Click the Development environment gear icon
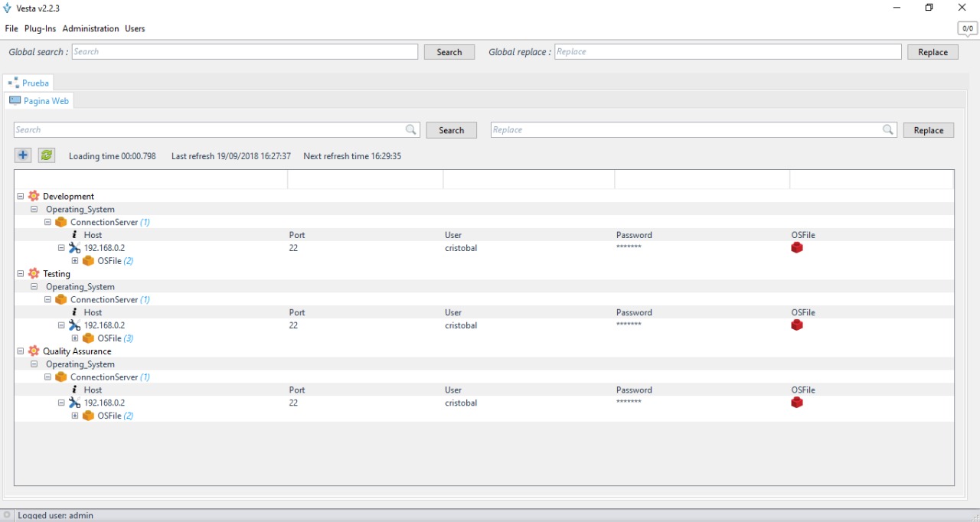Screen dimensions: 980x522 click(34, 196)
